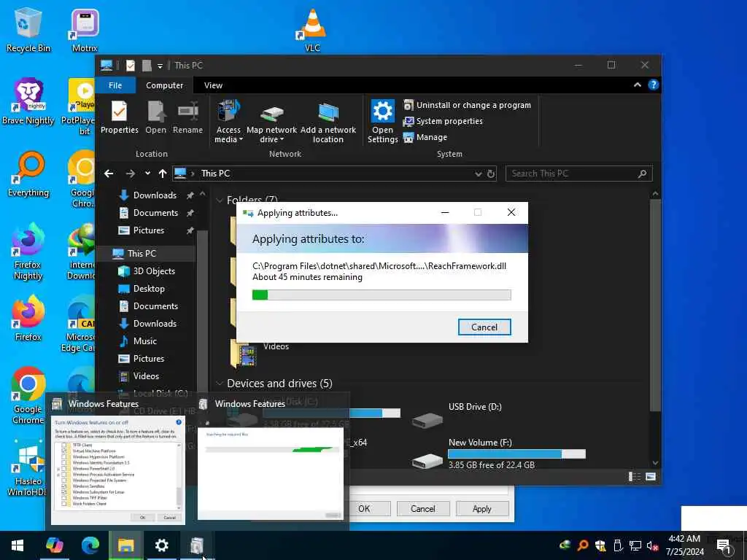747x560 pixels.
Task: Select the Everything desktop shortcut
Action: [x=28, y=174]
